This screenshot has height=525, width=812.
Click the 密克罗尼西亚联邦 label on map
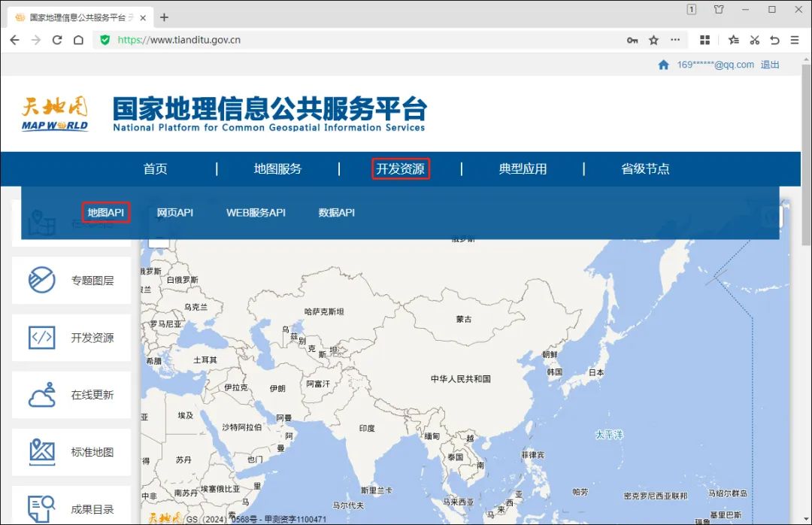(656, 496)
